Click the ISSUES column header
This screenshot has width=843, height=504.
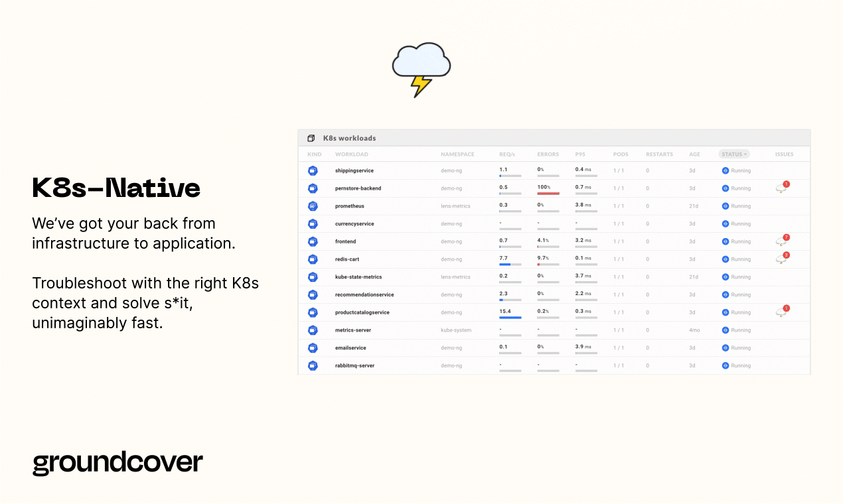pyautogui.click(x=784, y=155)
